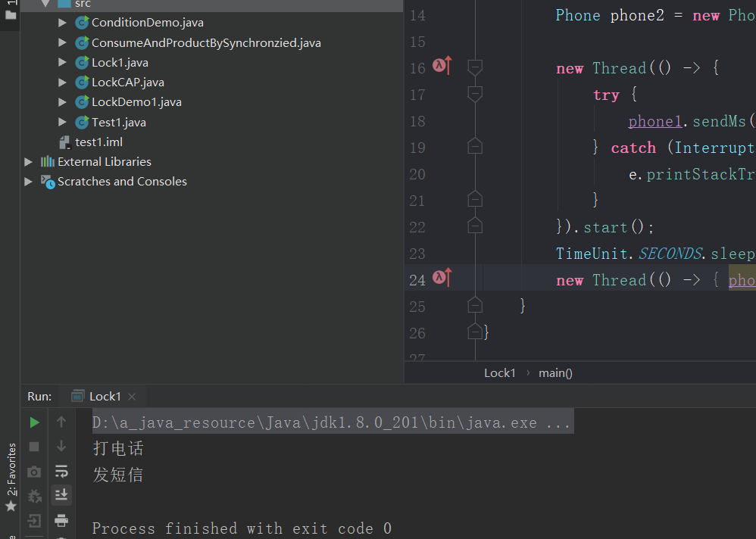Click the camera dump threads icon
This screenshot has width=756, height=539.
tap(34, 472)
